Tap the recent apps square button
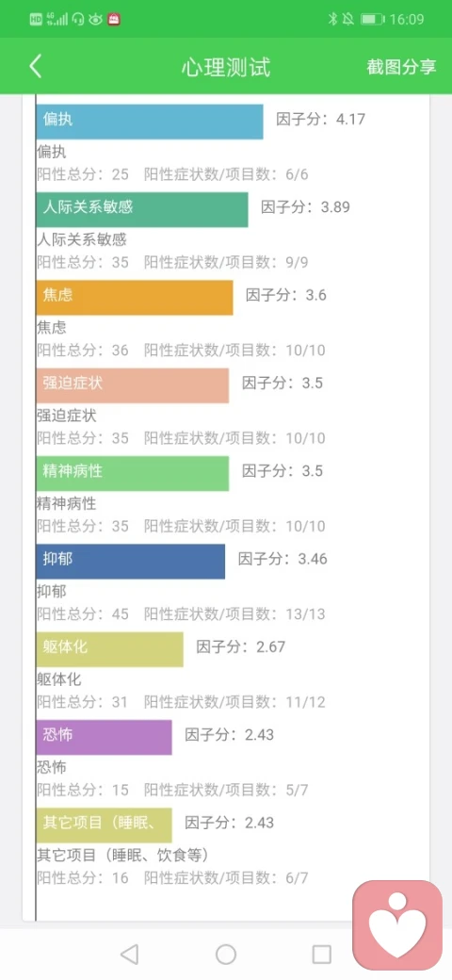Image resolution: width=452 pixels, height=980 pixels. click(x=321, y=955)
